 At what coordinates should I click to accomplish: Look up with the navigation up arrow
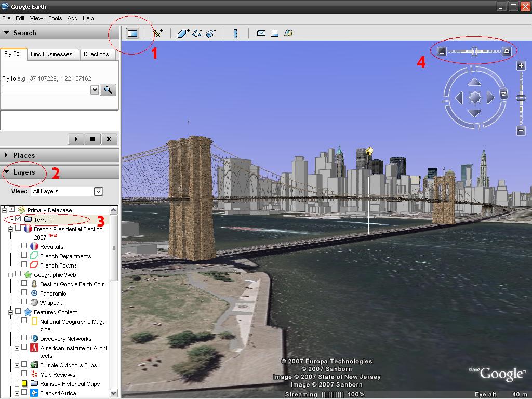tap(474, 82)
